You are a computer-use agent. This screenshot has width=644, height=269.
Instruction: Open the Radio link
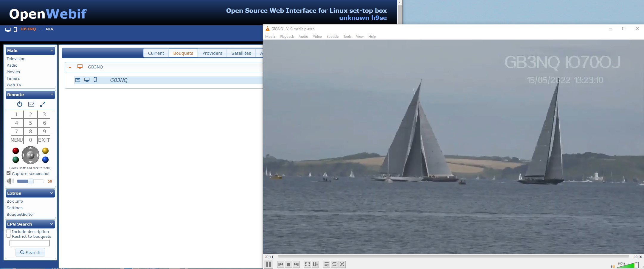click(12, 65)
